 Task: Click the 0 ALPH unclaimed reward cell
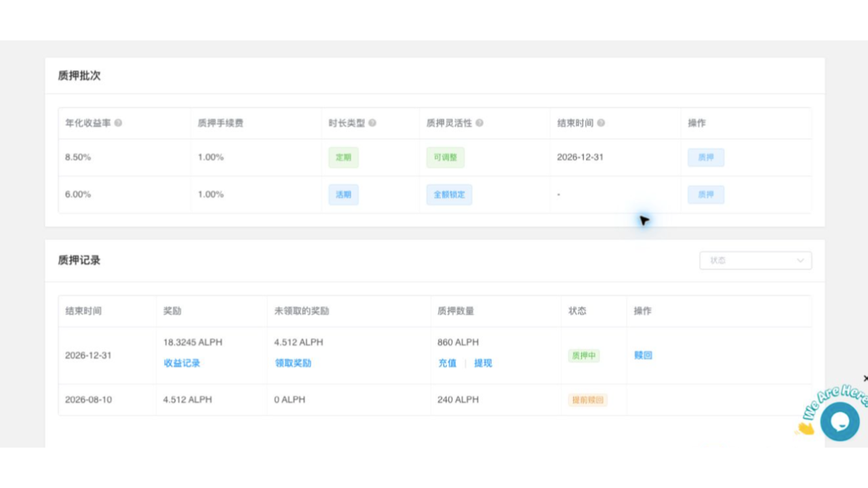pos(290,400)
